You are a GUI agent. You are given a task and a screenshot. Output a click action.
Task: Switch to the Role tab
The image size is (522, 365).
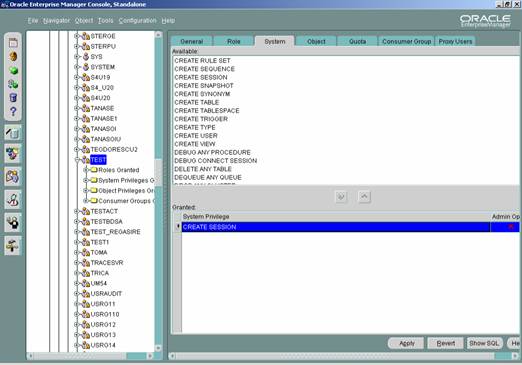[x=234, y=41]
